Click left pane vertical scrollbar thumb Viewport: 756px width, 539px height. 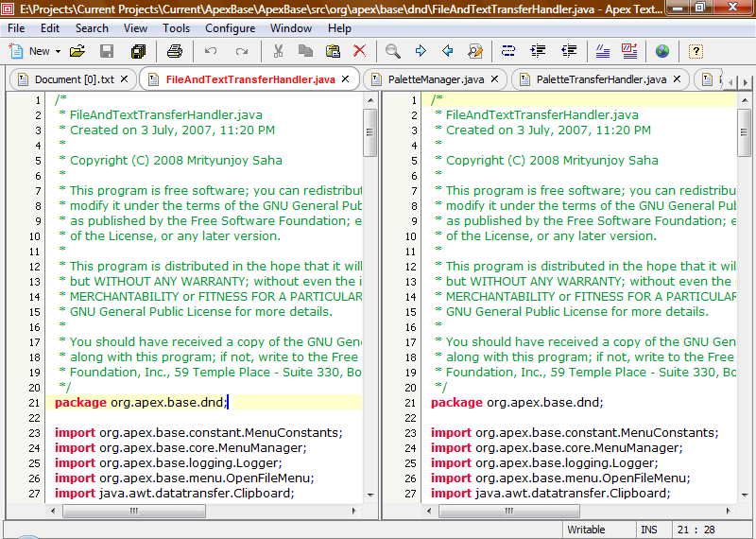(370, 132)
